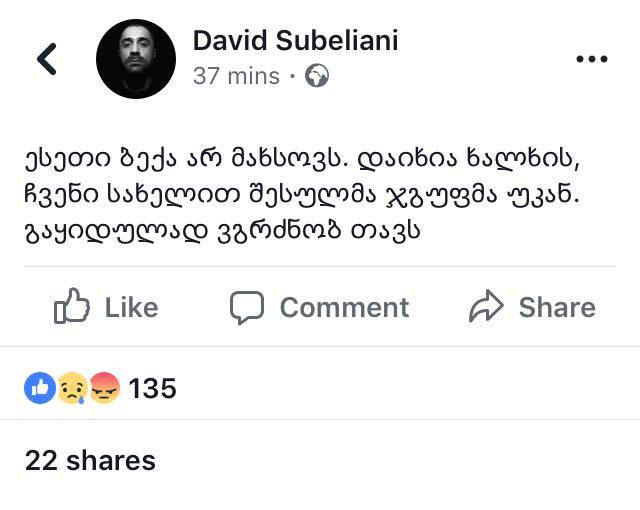View the 135 reactions count

(x=152, y=388)
